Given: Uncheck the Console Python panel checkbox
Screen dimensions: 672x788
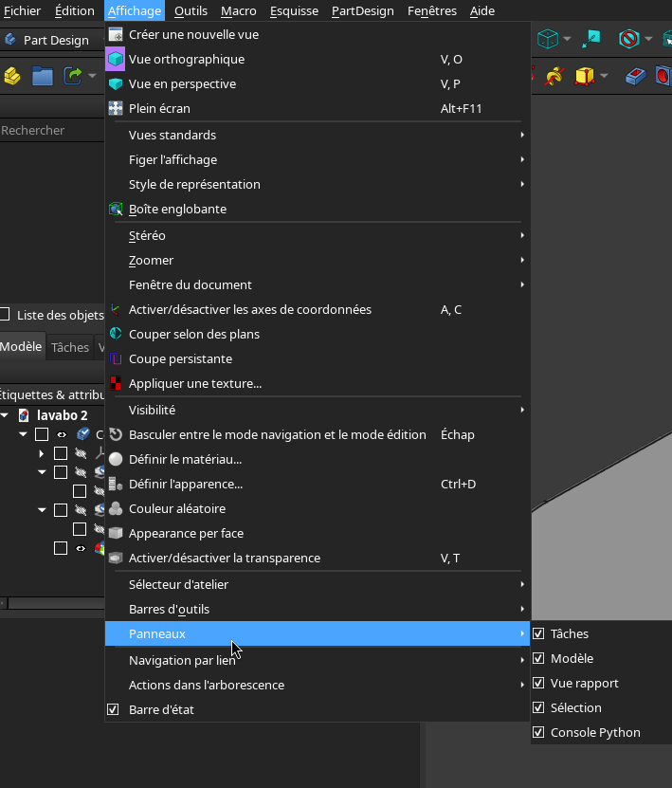Looking at the screenshot, I should (x=538, y=732).
